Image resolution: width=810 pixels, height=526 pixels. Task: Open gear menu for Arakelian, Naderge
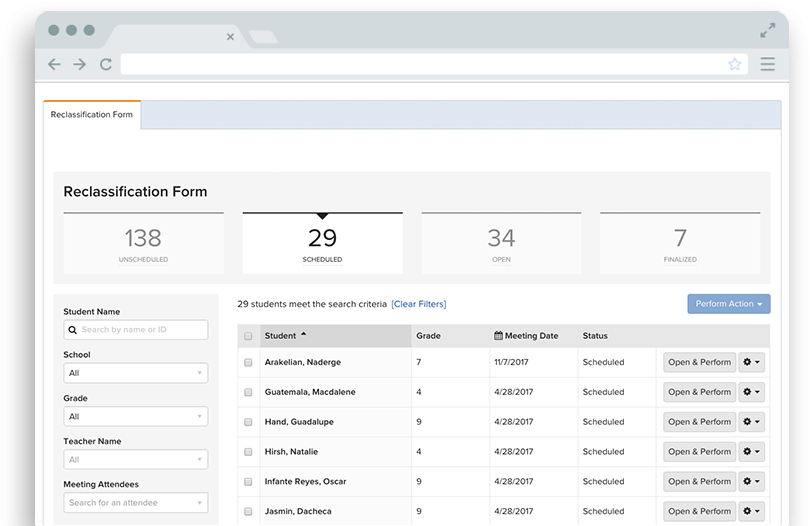(752, 362)
